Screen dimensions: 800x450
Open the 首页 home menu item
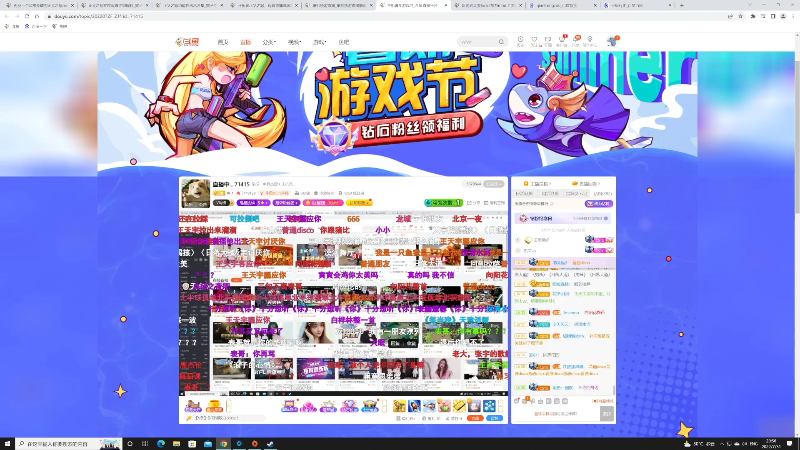coord(223,42)
